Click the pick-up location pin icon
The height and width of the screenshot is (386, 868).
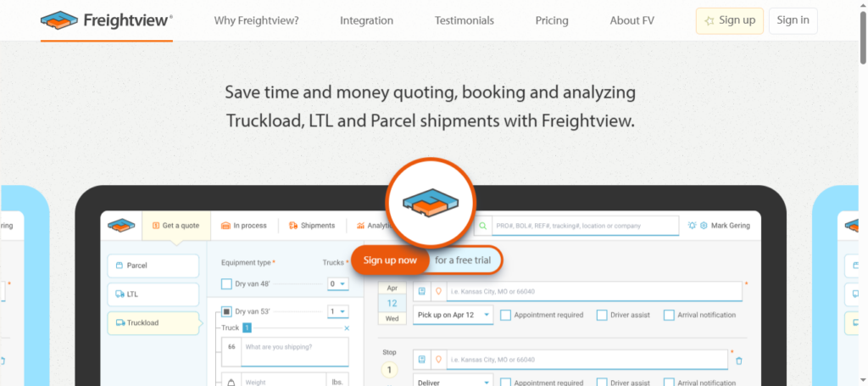(x=438, y=291)
